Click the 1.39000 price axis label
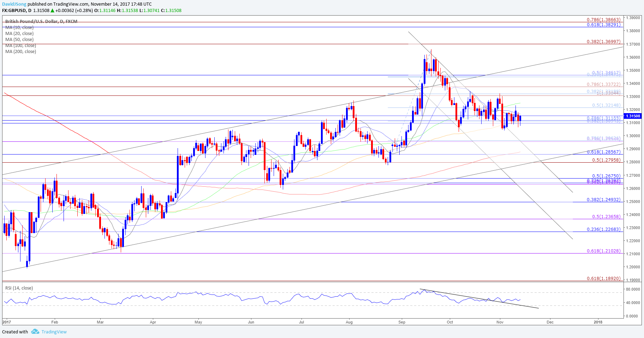Image resolution: width=644 pixels, height=338 pixels. (633, 17)
